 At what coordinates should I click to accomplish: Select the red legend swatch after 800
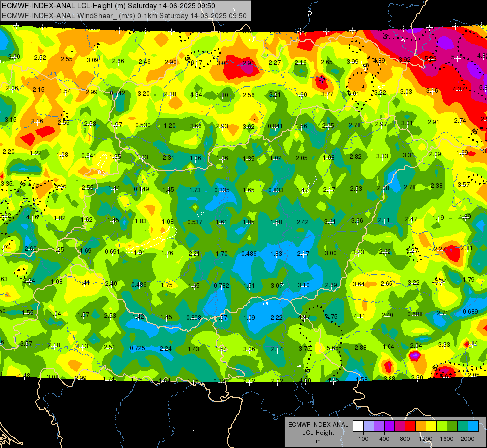pos(410,426)
